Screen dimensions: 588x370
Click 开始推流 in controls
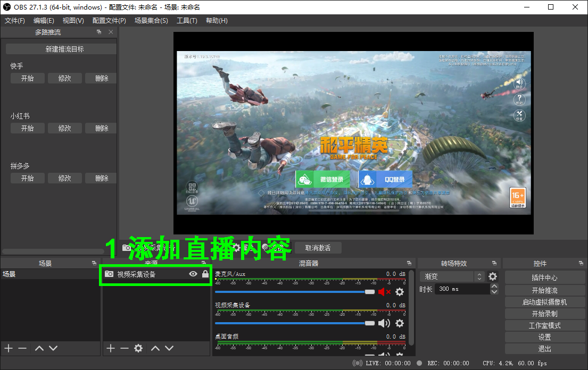point(544,290)
